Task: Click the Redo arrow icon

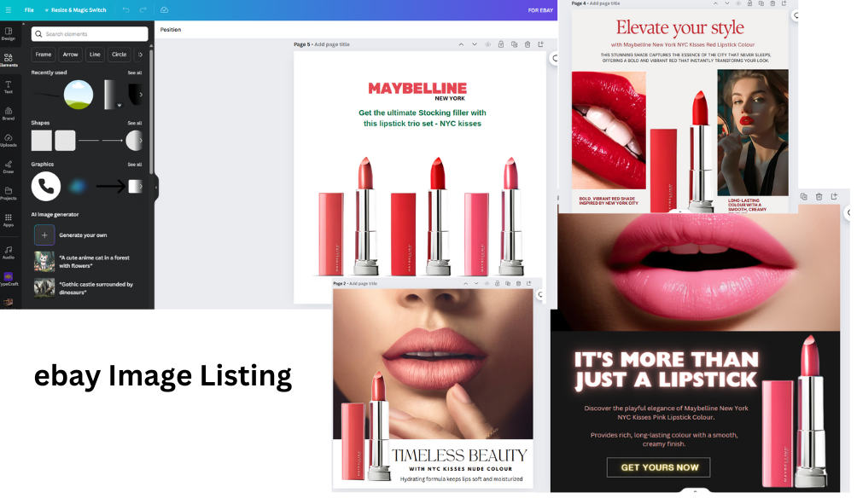Action: point(143,10)
